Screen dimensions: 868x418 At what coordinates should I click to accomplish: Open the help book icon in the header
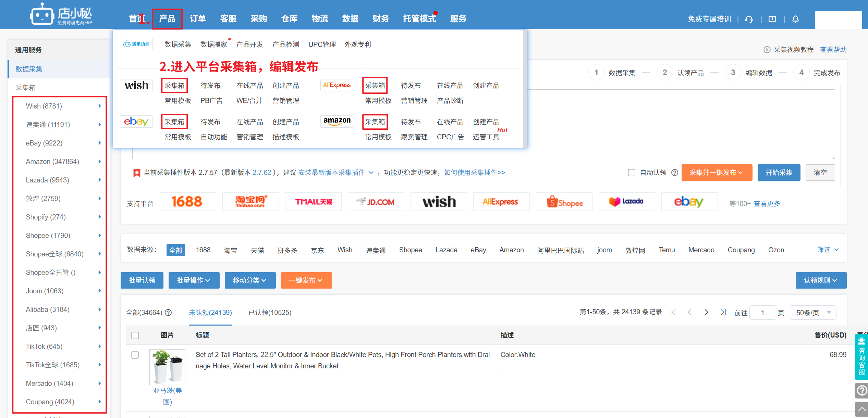(772, 19)
